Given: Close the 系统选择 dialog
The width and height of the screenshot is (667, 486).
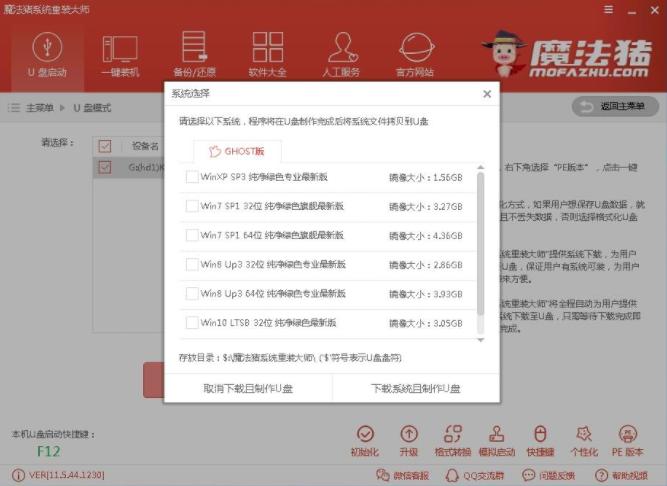Looking at the screenshot, I should [x=487, y=94].
